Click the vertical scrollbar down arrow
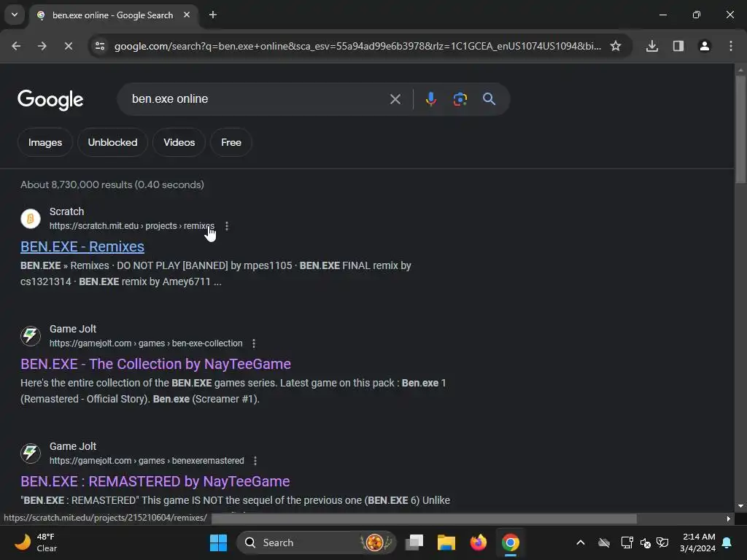The height and width of the screenshot is (560, 747). point(740,506)
